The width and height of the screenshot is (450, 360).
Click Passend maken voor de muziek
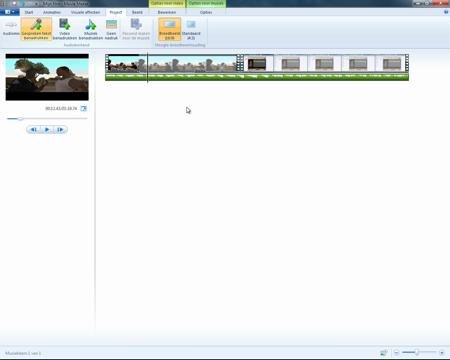click(x=136, y=29)
